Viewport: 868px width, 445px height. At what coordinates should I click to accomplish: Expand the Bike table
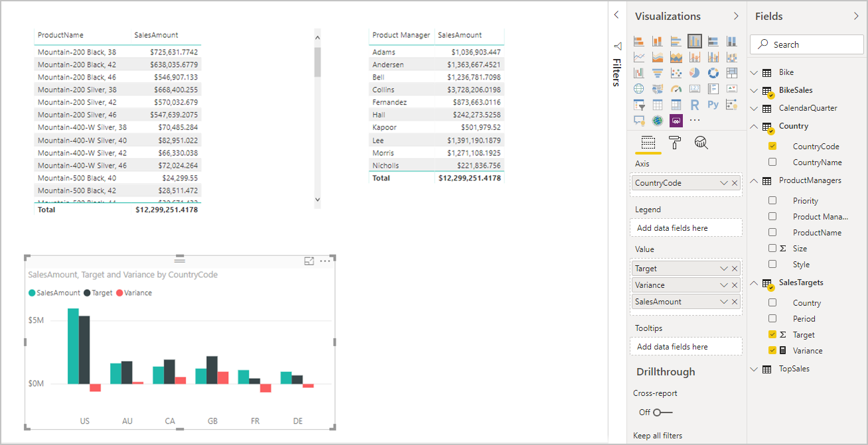click(754, 72)
